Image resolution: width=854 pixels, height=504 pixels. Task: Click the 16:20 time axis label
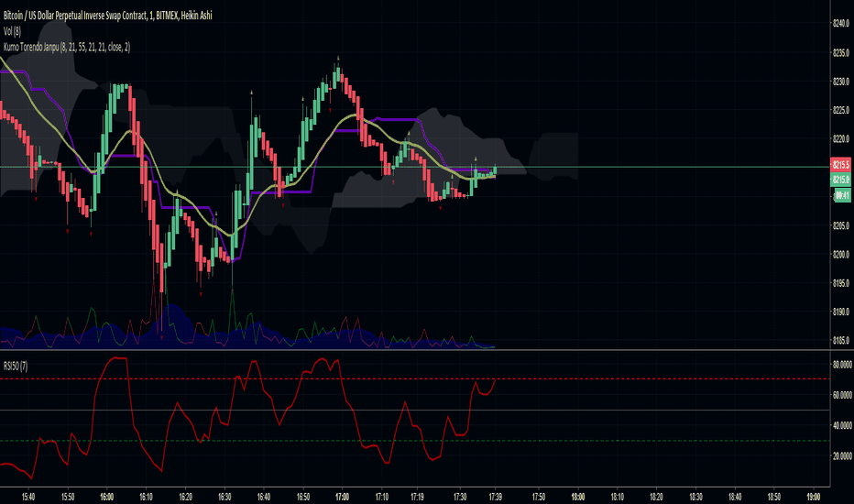point(185,497)
